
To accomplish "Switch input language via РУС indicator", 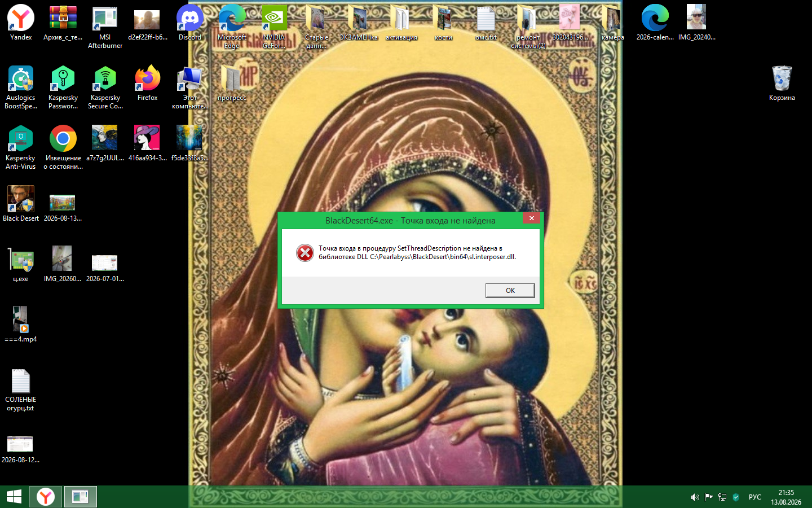I will pyautogui.click(x=755, y=497).
